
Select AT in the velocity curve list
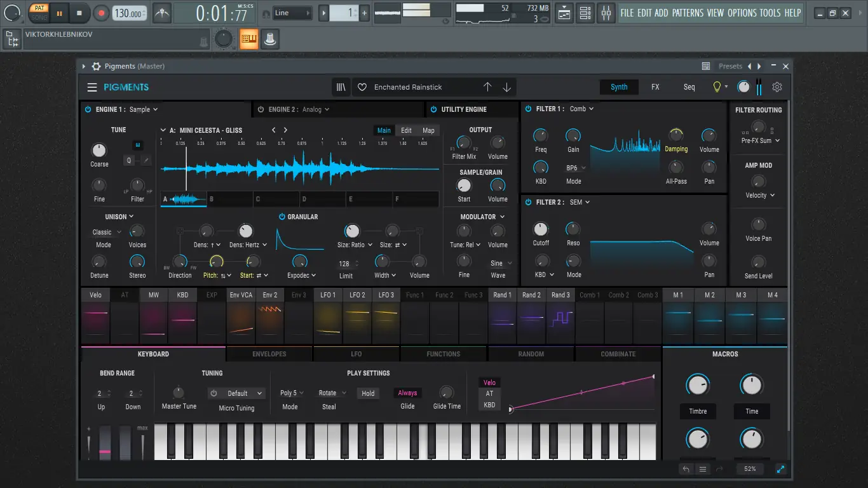pos(489,393)
